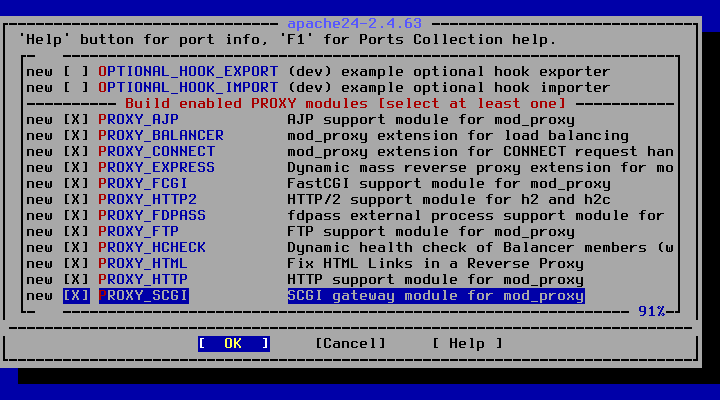Select the PROXY_HTML option label
This screenshot has height=400, width=720.
143,264
